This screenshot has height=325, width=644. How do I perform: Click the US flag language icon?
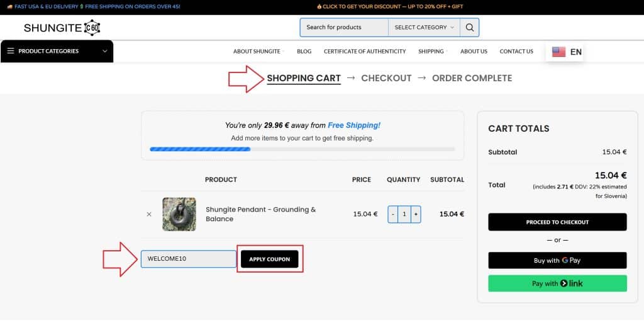(x=558, y=52)
